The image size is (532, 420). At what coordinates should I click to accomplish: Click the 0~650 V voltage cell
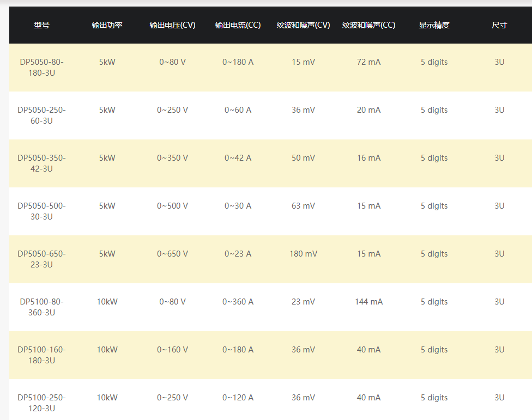(x=172, y=254)
